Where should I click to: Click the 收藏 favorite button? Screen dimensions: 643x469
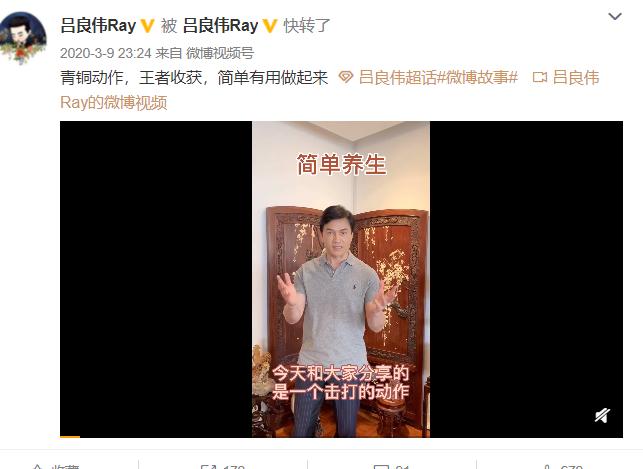click(x=55, y=466)
